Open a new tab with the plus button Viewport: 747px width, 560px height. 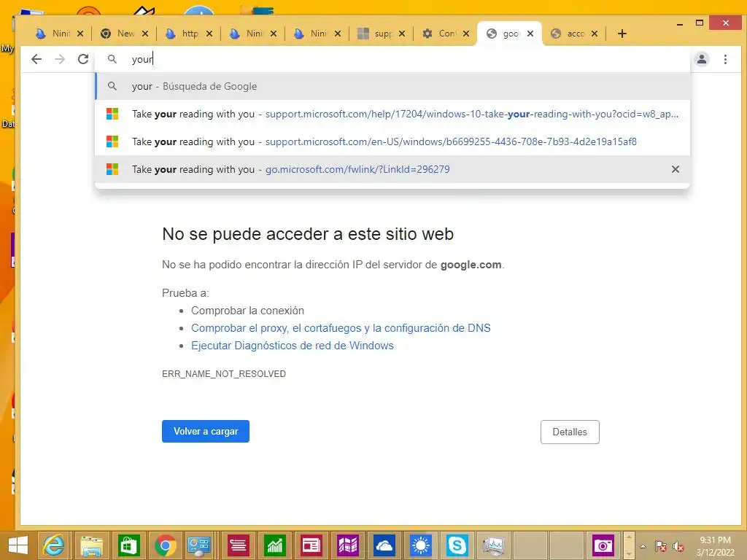(622, 34)
